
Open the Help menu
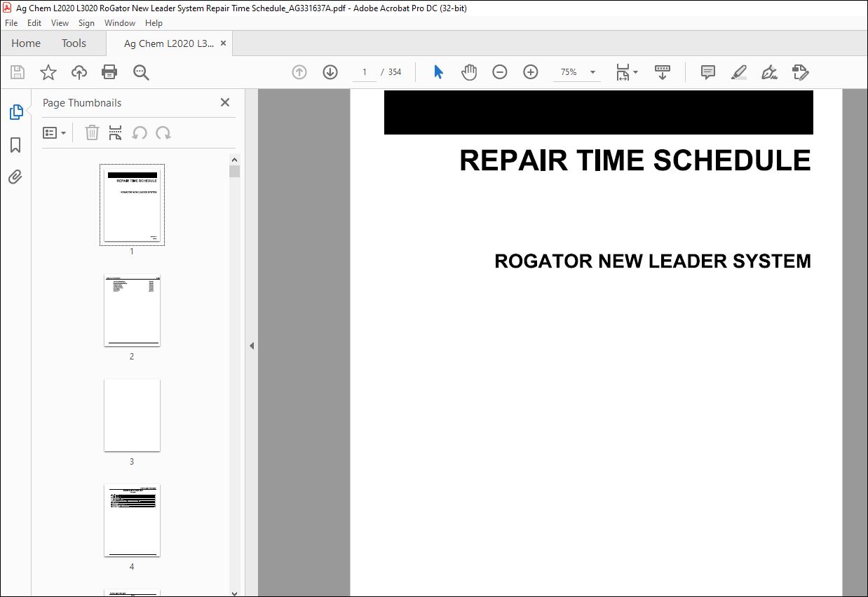pos(154,23)
